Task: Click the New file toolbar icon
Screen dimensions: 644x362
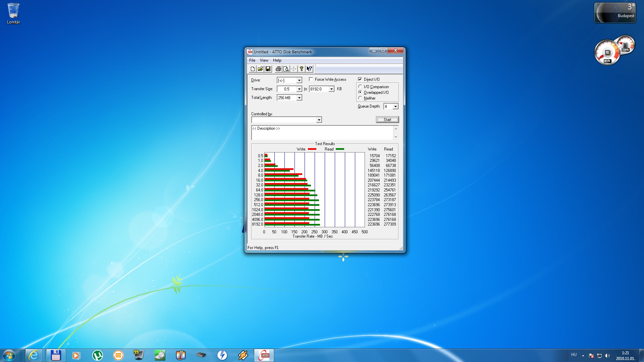Action: point(253,69)
